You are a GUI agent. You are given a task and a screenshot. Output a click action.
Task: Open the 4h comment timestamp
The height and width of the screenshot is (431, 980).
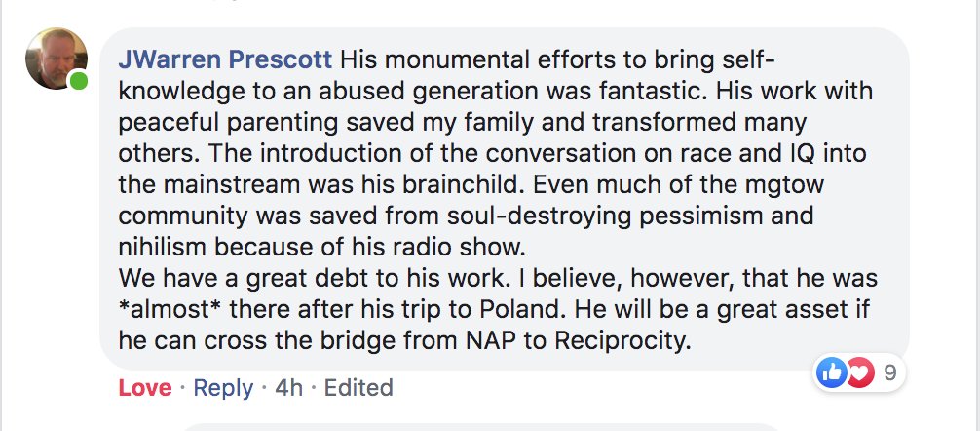pos(289,387)
